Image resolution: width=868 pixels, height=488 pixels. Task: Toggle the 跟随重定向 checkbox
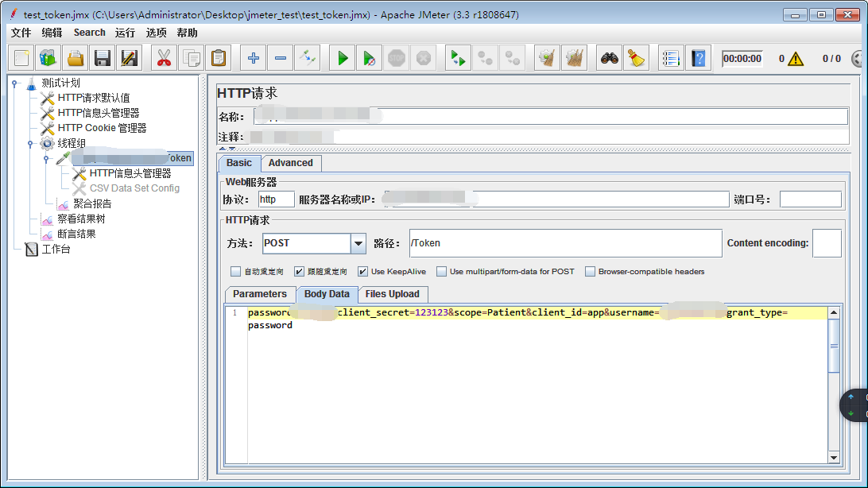(x=299, y=271)
